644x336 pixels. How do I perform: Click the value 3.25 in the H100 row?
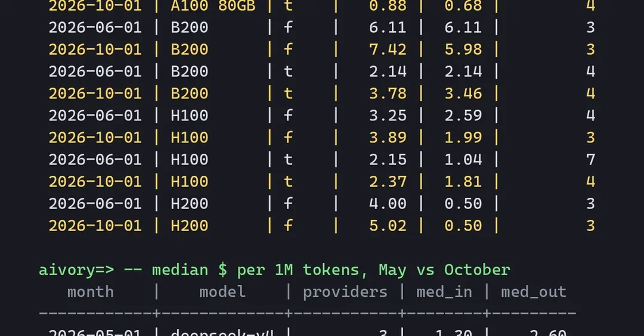pos(388,116)
